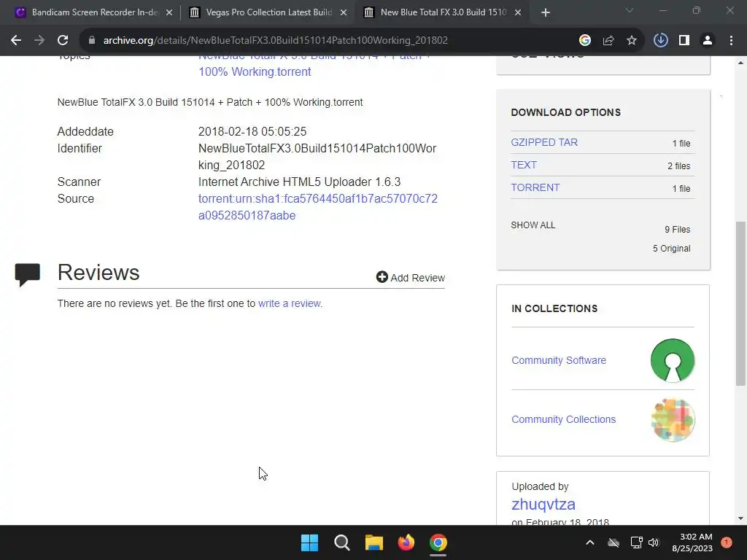Open the tab search dropdown

pos(630,10)
